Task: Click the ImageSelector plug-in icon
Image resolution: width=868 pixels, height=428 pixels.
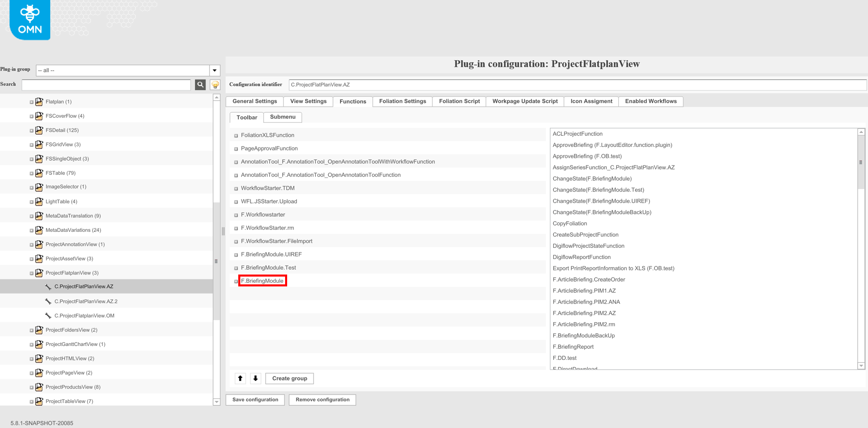Action: pos(39,187)
